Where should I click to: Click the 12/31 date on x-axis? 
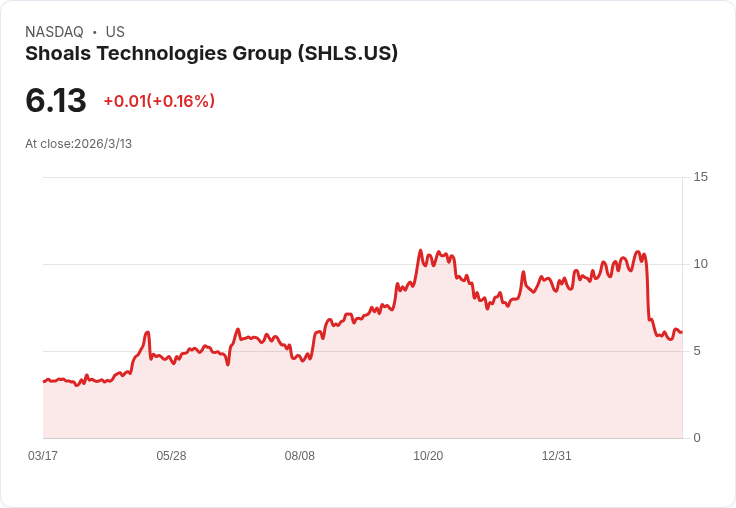point(557,456)
